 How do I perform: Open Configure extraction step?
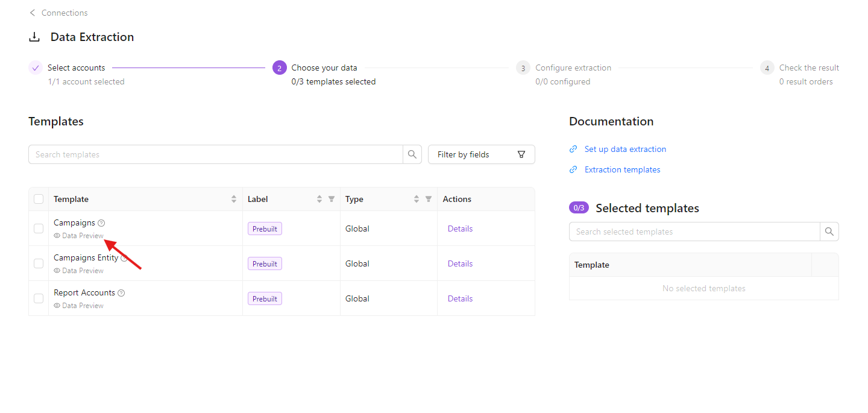click(573, 68)
